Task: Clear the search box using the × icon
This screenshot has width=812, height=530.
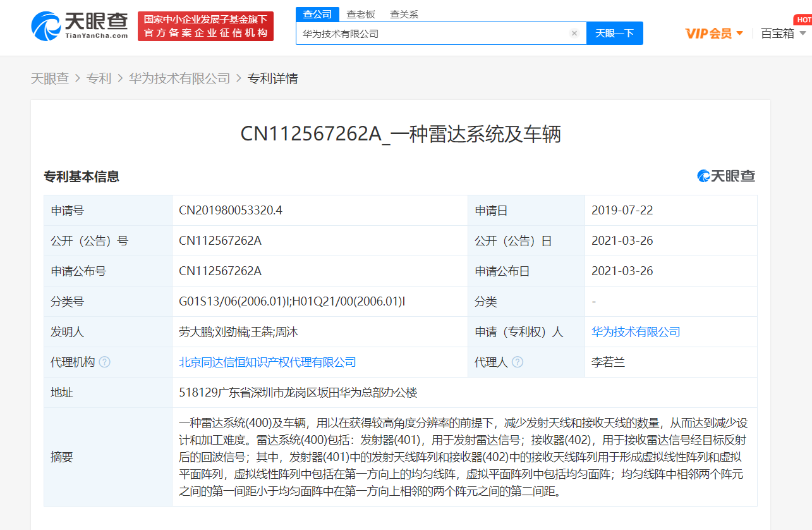Action: pos(574,33)
